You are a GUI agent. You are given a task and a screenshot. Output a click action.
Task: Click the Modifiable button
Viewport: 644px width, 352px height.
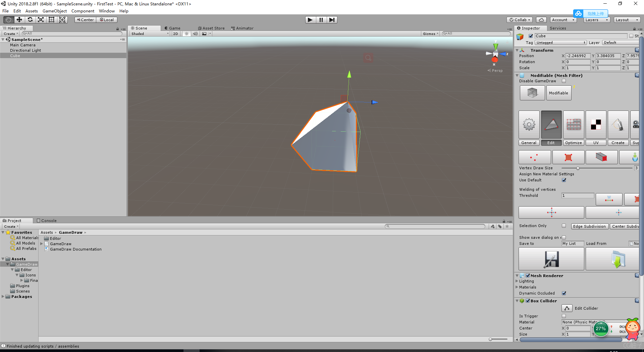point(558,93)
